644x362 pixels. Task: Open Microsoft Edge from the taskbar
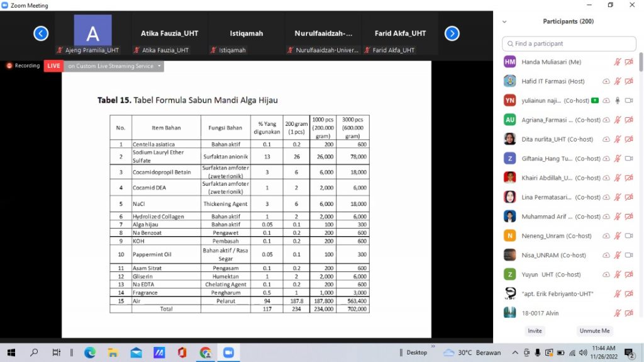click(x=90, y=353)
